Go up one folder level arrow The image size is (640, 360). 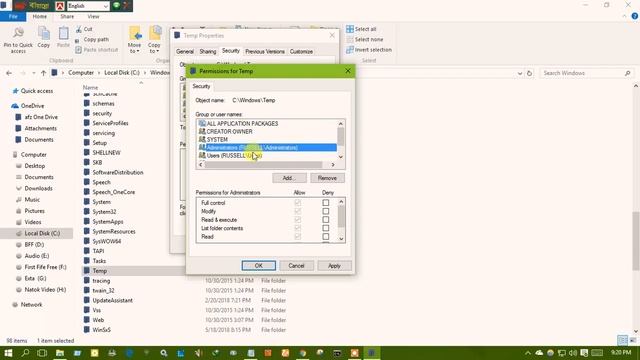(x=43, y=73)
